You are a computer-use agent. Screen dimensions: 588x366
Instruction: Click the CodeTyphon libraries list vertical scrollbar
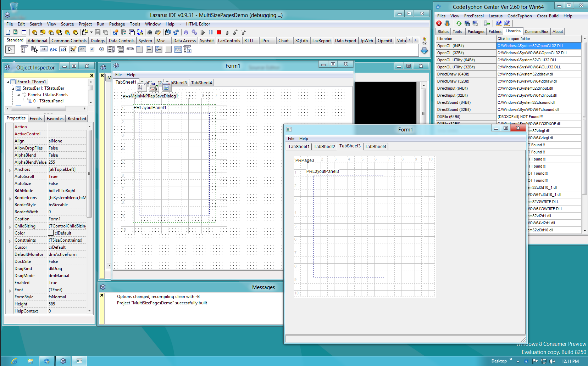point(584,134)
